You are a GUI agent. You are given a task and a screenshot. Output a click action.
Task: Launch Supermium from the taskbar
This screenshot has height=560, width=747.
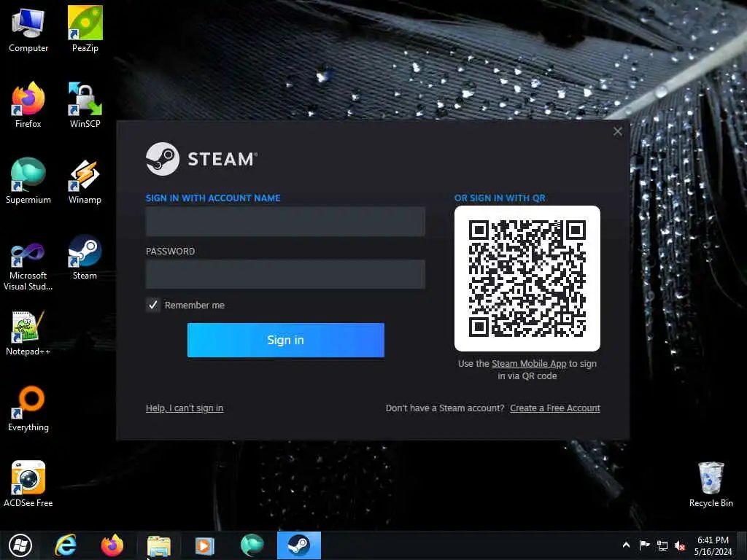click(252, 545)
